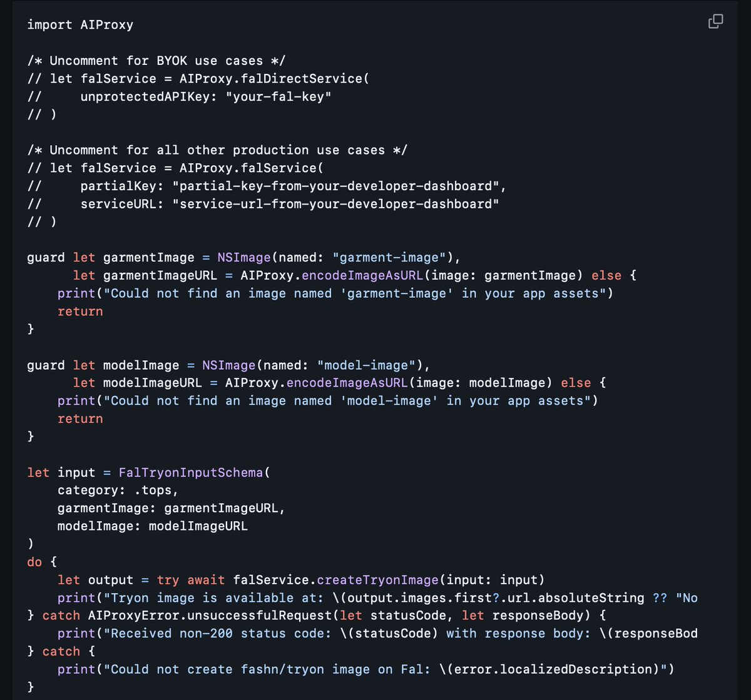Click 'garmentImage: garmentImageURL,' argument
Screen dimensions: 751x700
[171, 509]
